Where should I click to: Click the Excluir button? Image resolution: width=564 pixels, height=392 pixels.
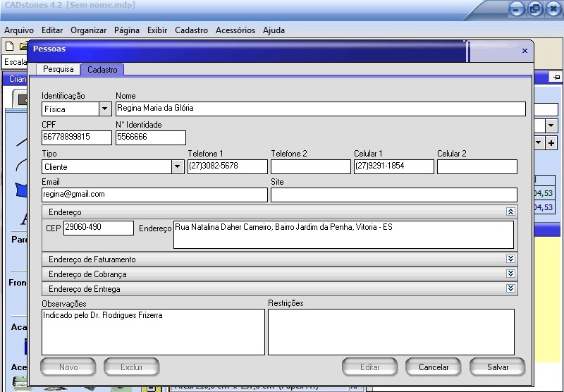pos(132,367)
